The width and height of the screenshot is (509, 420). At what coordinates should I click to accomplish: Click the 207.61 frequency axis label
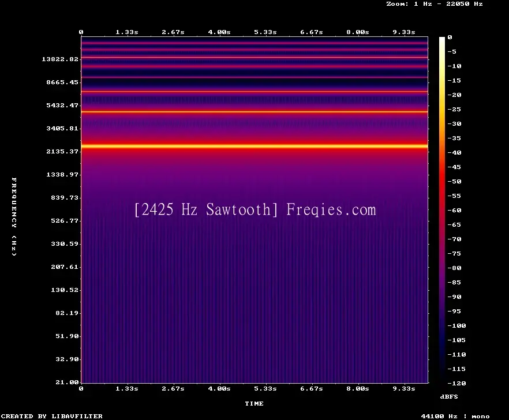[65, 267]
